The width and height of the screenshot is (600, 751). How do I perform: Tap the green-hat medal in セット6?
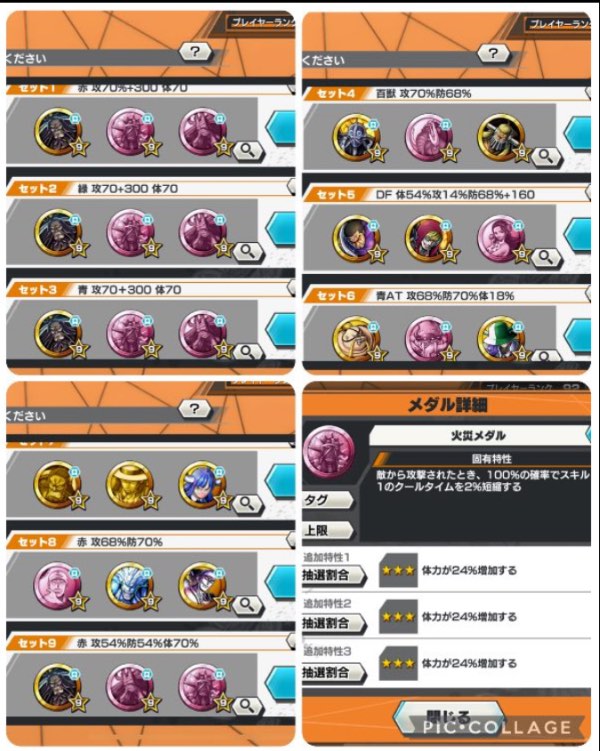point(502,338)
